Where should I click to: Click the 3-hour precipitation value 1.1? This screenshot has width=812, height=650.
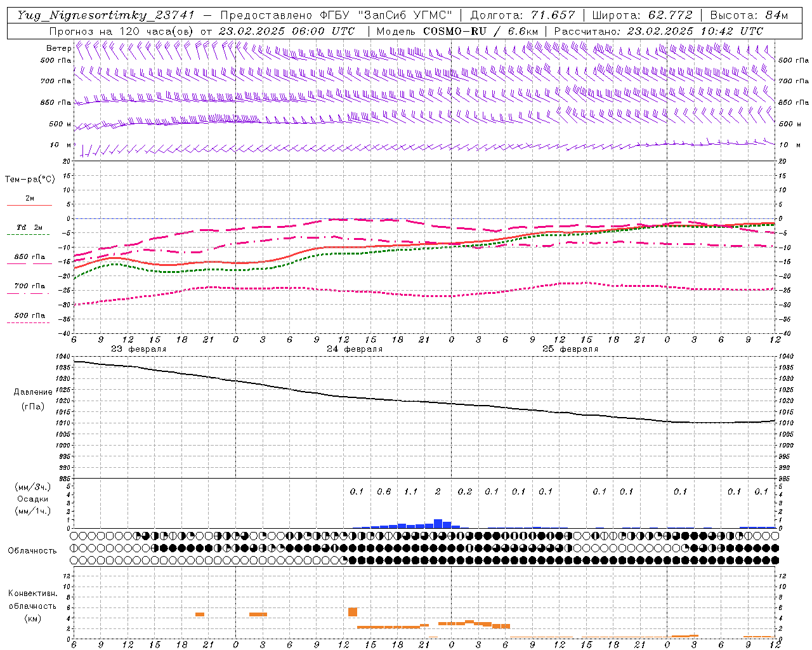click(x=411, y=492)
